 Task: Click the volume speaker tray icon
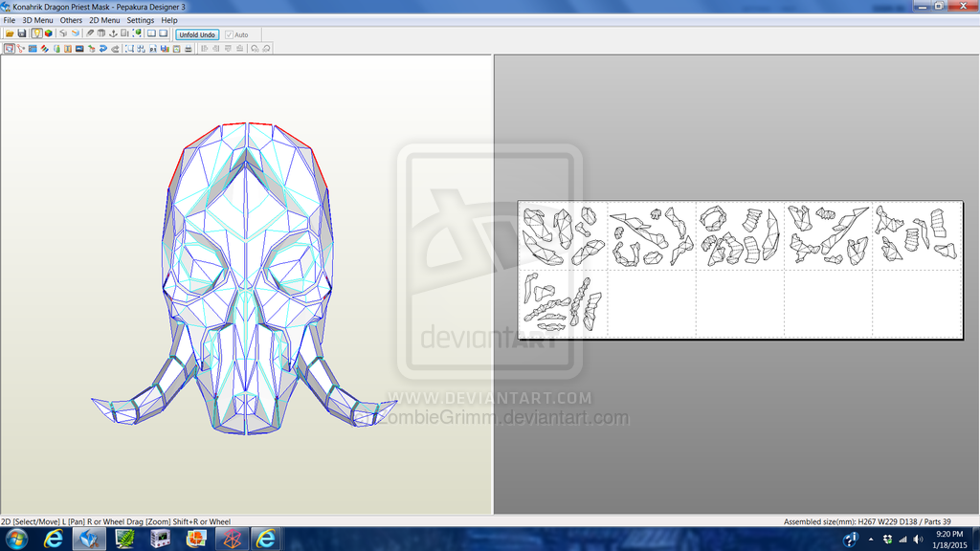point(918,540)
